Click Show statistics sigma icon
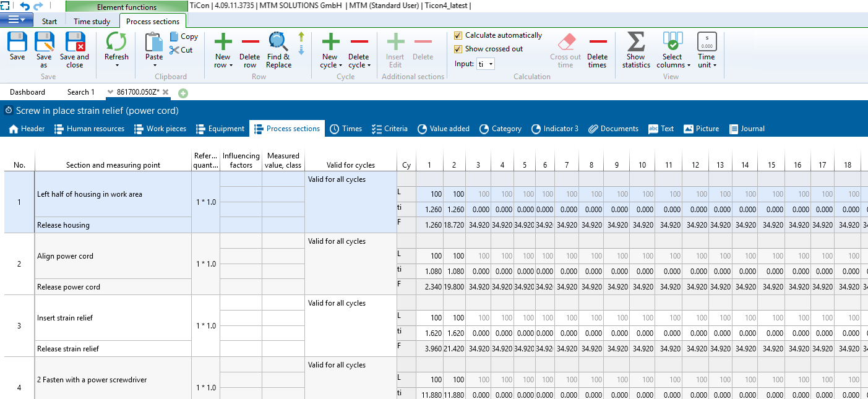 pyautogui.click(x=636, y=42)
